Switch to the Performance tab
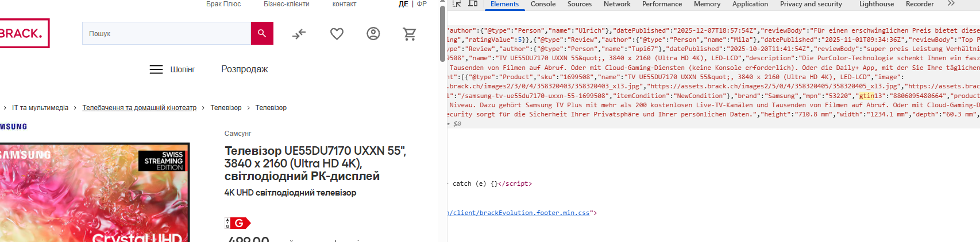This screenshot has width=980, height=242. coord(662,4)
